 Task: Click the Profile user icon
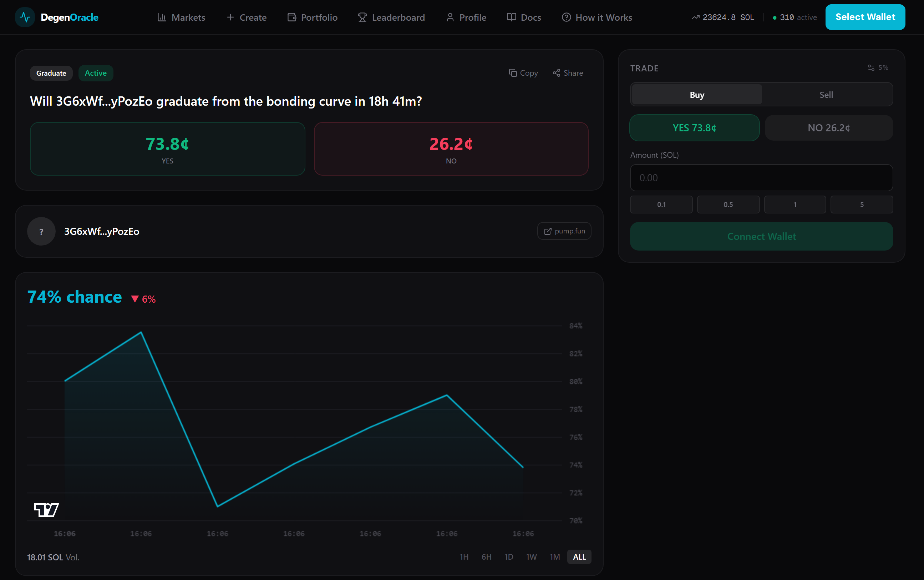(x=450, y=17)
